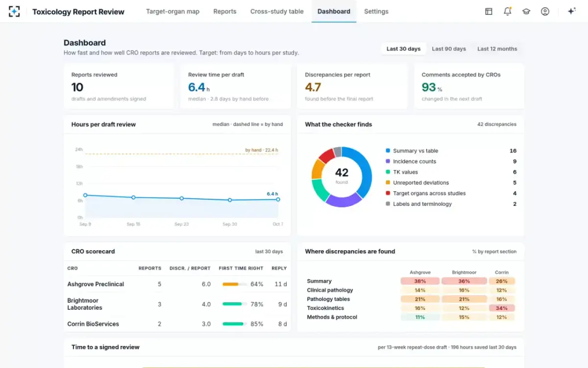Screen dimensions: 588x368
Task: Click the '196 hours saved last 30 days' text
Action: point(483,347)
